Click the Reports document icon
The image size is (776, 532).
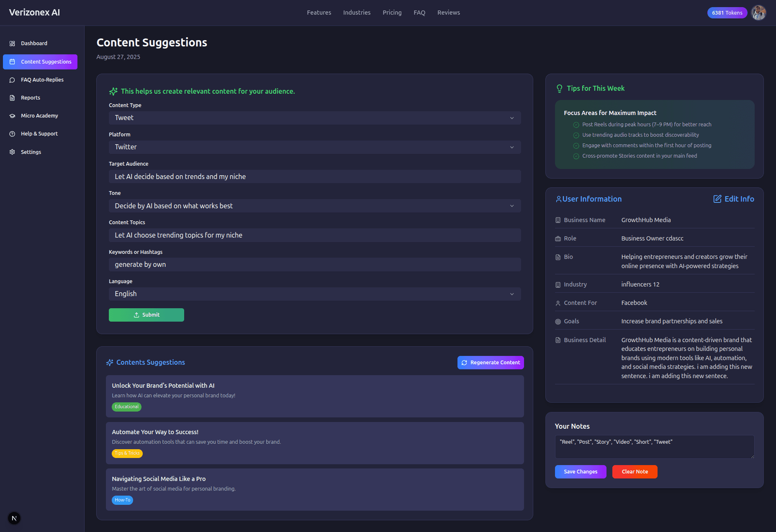pyautogui.click(x=12, y=98)
